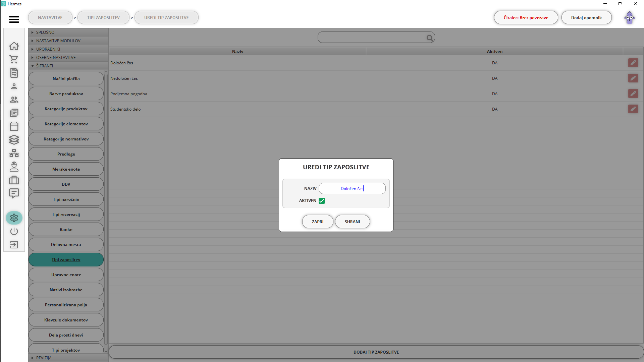
Task: Click the logout arrow icon
Action: [x=14, y=245]
